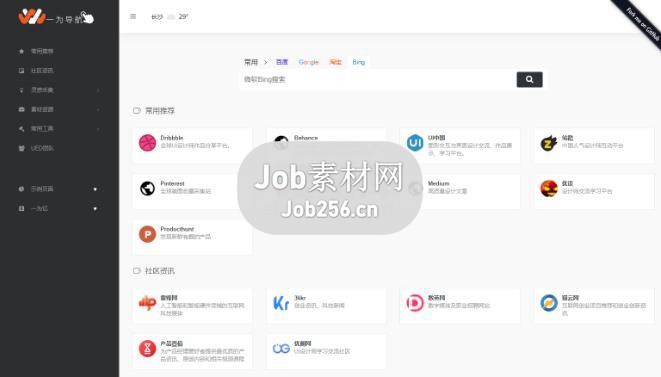Open the UED团队 sidebar menu item
This screenshot has width=661, height=377.
click(42, 148)
